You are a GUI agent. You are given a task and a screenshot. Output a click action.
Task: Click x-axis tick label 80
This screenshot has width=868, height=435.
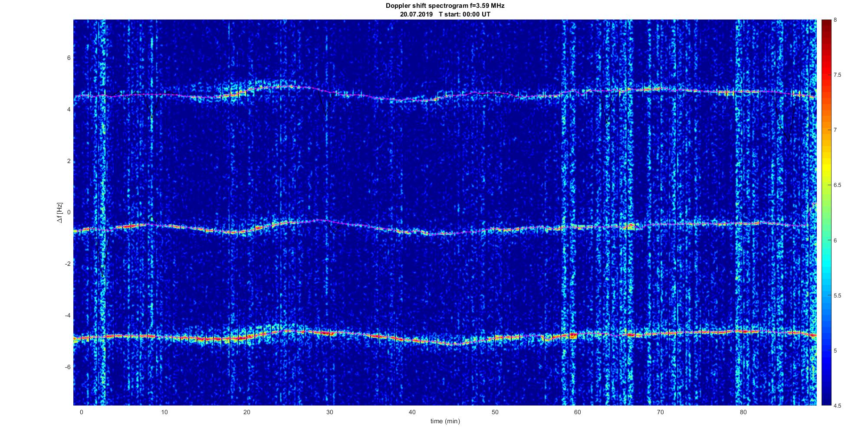743,412
